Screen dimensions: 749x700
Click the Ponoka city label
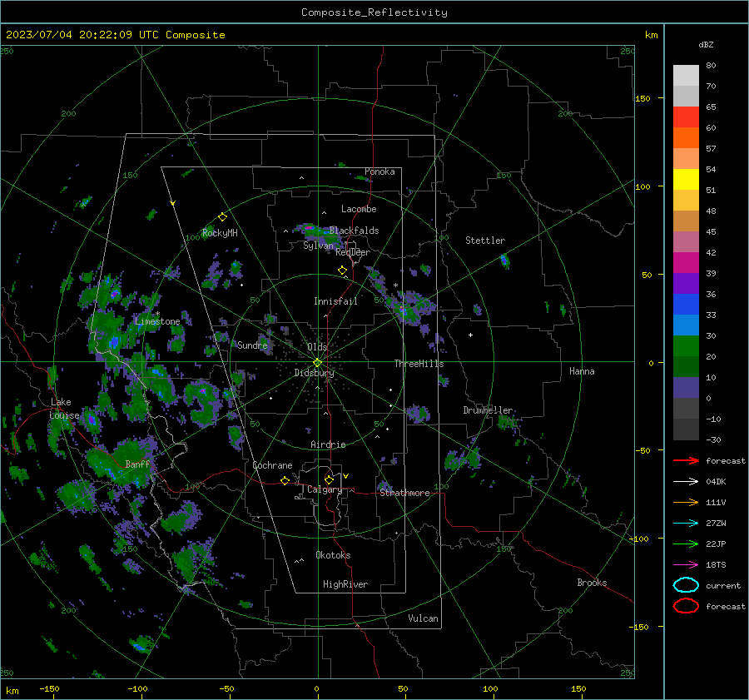(x=379, y=171)
